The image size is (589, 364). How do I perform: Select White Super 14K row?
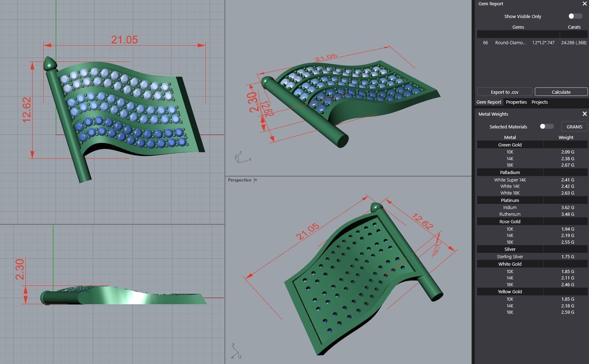pyautogui.click(x=532, y=180)
